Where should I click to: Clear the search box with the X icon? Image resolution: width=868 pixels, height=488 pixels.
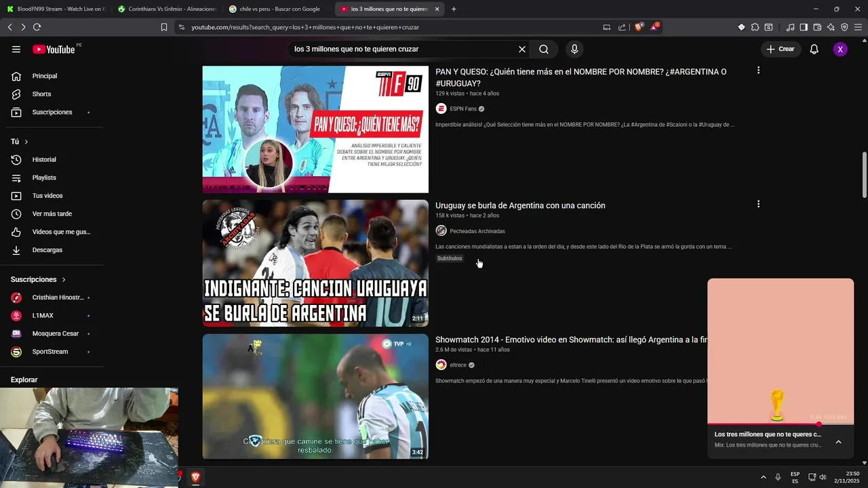pos(522,49)
